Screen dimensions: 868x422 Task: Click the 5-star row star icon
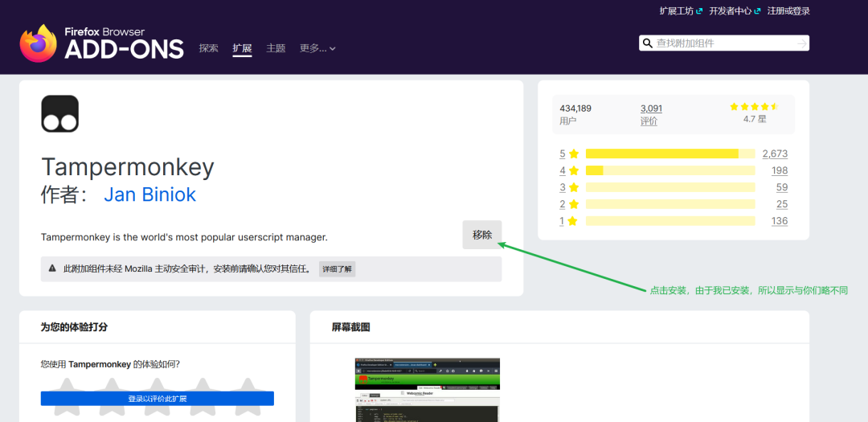pyautogui.click(x=574, y=154)
